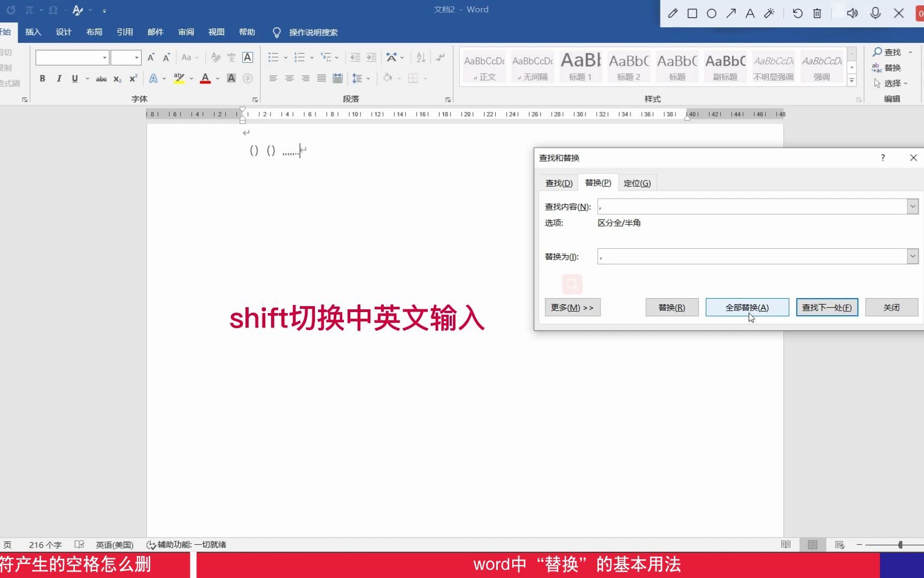The image size is (924, 578).
Task: Apply text highlight color
Action: [x=179, y=79]
